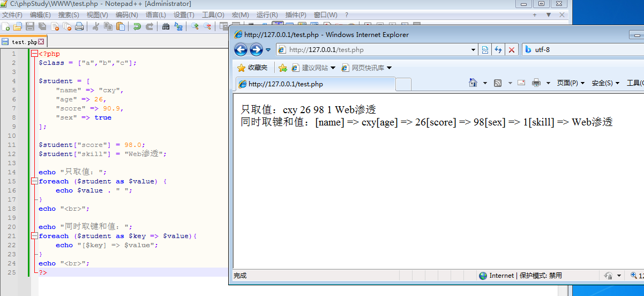Open privacy report dropdown in IE status bar

619,276
